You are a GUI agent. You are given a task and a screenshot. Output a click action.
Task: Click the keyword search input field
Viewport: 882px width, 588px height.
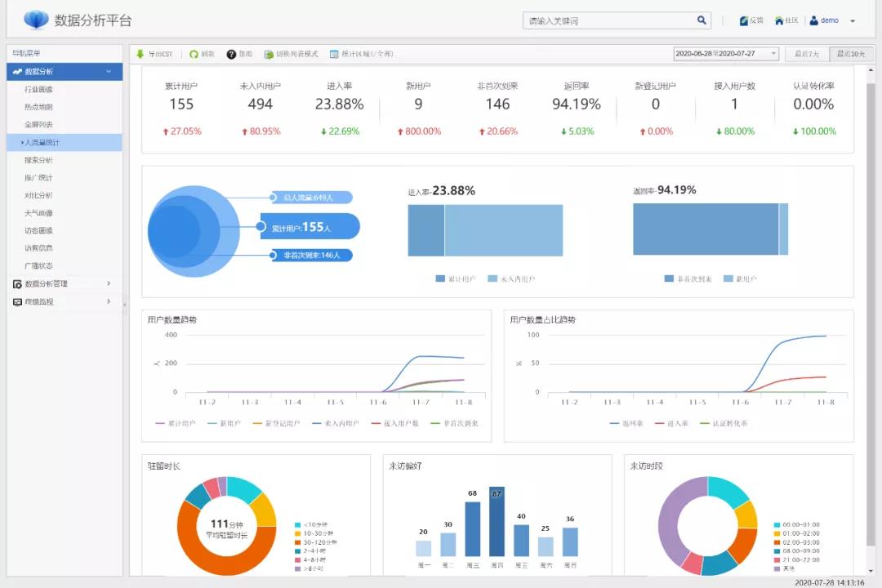[610, 20]
